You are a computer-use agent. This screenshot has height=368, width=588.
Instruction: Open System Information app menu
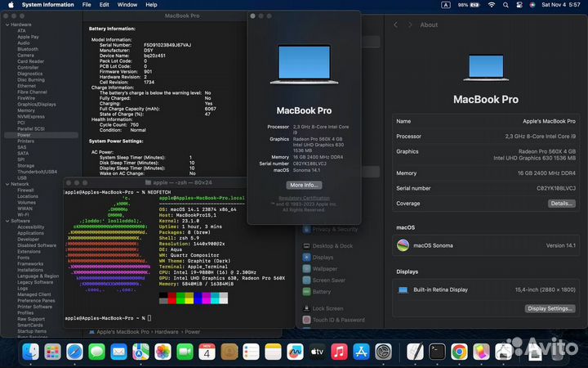47,5
